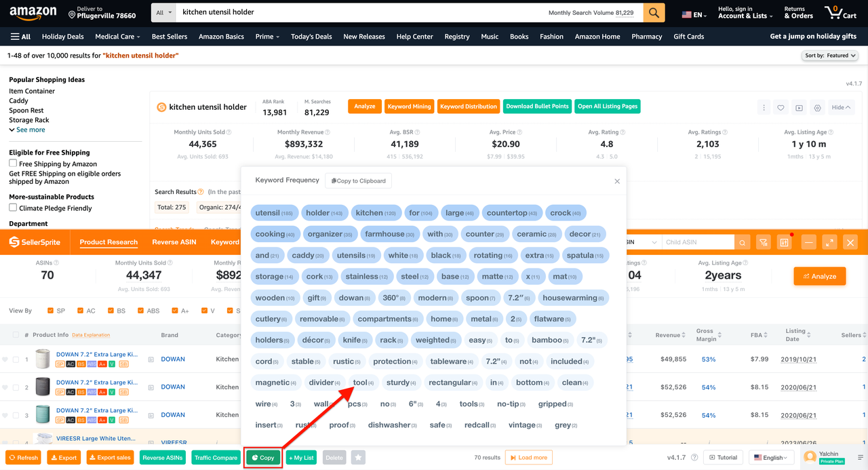Image resolution: width=868 pixels, height=470 pixels.
Task: Open the settings gear in keyword card
Action: click(818, 107)
